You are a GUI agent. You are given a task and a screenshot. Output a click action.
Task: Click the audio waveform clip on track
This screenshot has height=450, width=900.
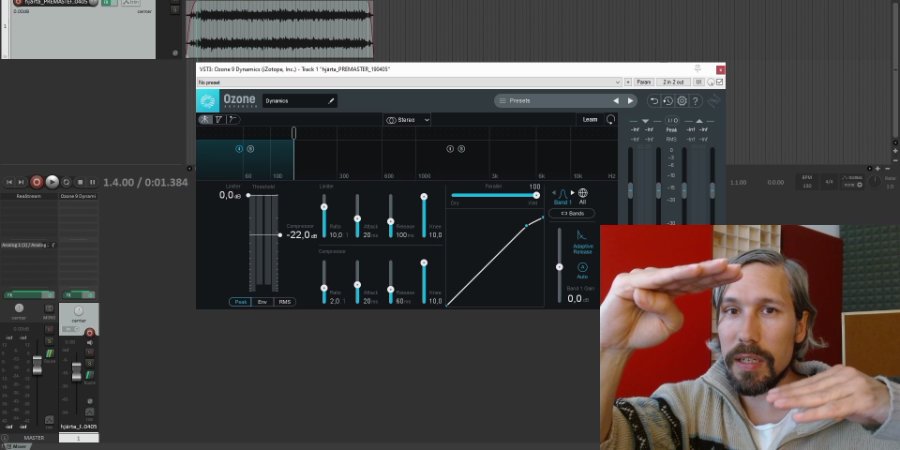pos(280,29)
